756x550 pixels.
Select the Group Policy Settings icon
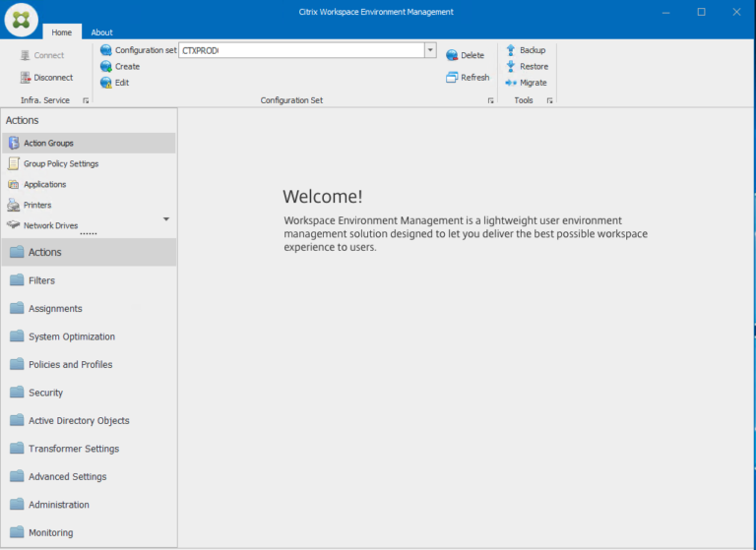pyautogui.click(x=14, y=163)
